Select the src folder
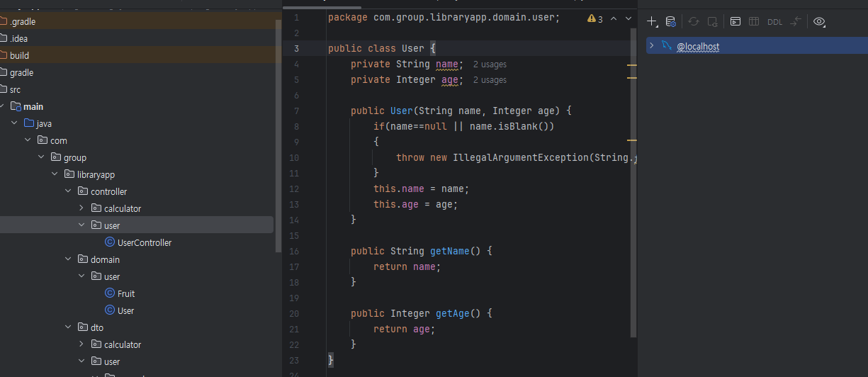The image size is (868, 377). 137,89
